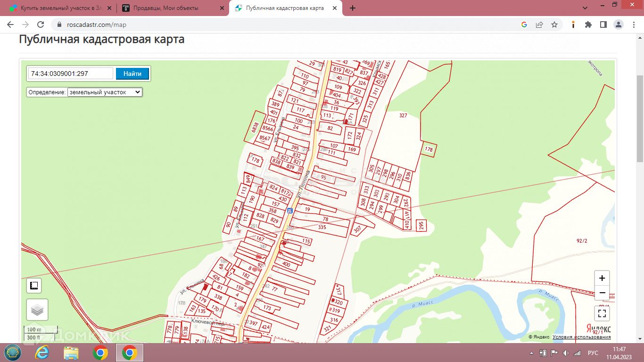Toggle fullscreen map view
Viewport: 644px width, 362px height.
click(x=602, y=313)
